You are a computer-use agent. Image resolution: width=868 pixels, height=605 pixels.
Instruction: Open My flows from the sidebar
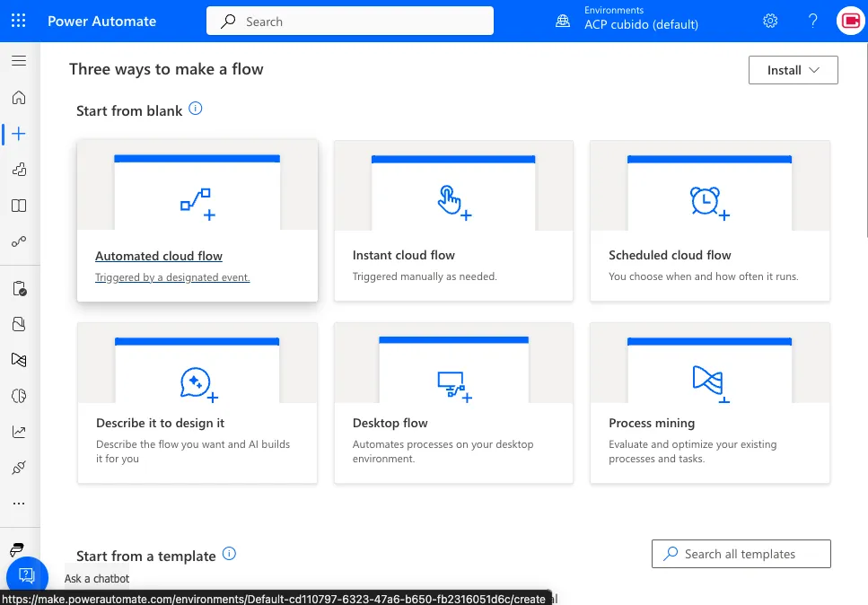[20, 241]
